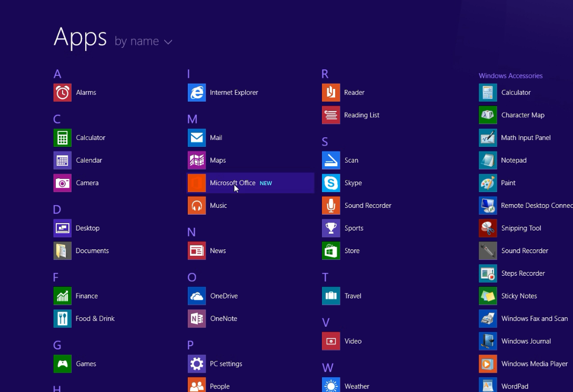Launch the Maps app icon
573x392 pixels.
point(197,160)
